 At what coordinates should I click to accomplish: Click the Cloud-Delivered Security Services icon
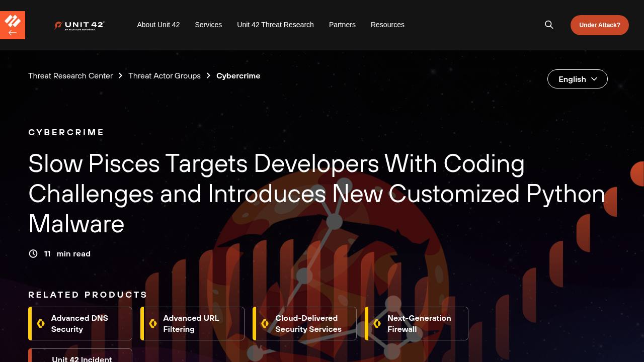(265, 324)
